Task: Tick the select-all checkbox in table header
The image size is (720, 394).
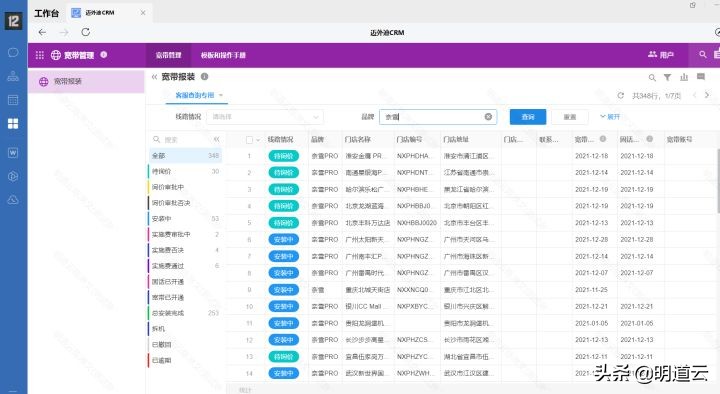Action: [249, 140]
